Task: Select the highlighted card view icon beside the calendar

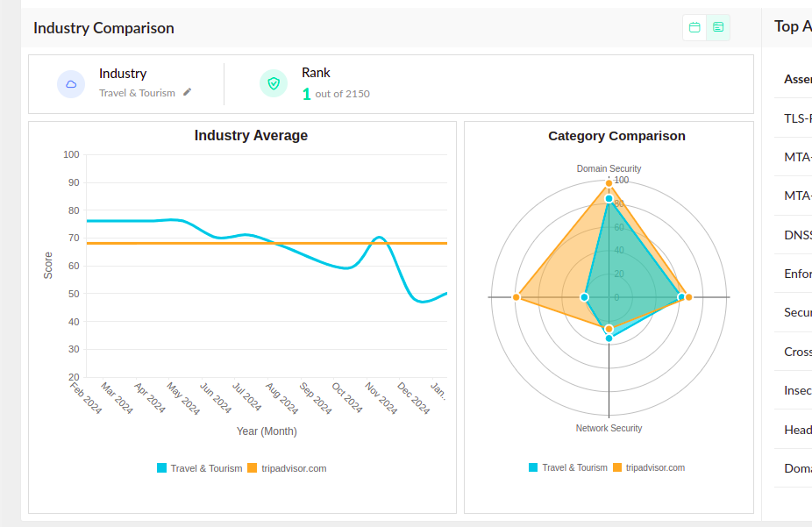Action: coord(718,27)
